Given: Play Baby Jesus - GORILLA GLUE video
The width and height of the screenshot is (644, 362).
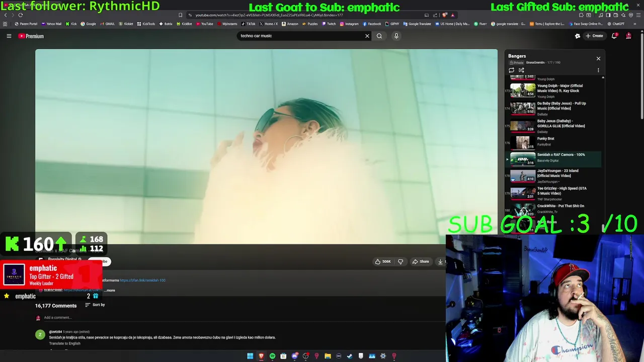Looking at the screenshot, I should point(554,126).
